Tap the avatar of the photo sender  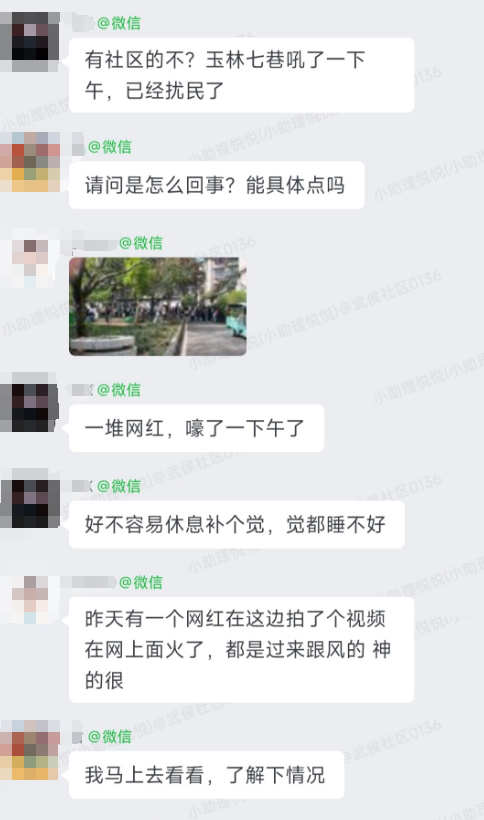[30, 258]
